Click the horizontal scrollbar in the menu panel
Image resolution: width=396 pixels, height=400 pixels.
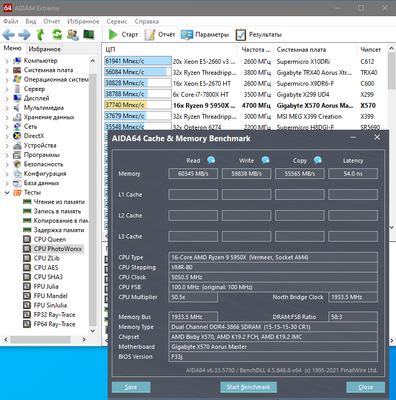pyautogui.click(x=45, y=340)
